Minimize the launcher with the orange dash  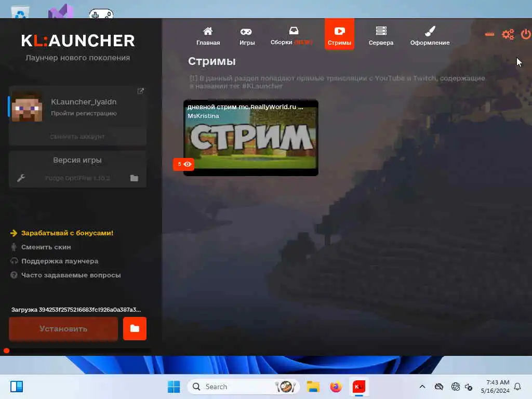(489, 34)
